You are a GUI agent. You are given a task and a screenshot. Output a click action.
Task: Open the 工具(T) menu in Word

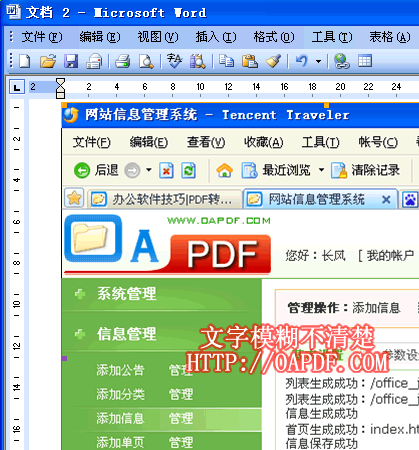[x=332, y=37]
